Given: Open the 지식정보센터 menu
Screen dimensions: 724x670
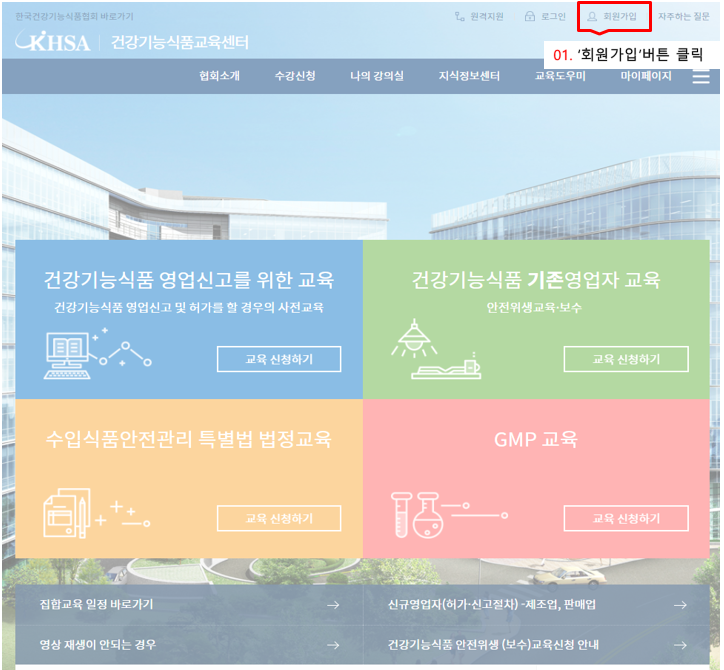Looking at the screenshot, I should coord(469,76).
